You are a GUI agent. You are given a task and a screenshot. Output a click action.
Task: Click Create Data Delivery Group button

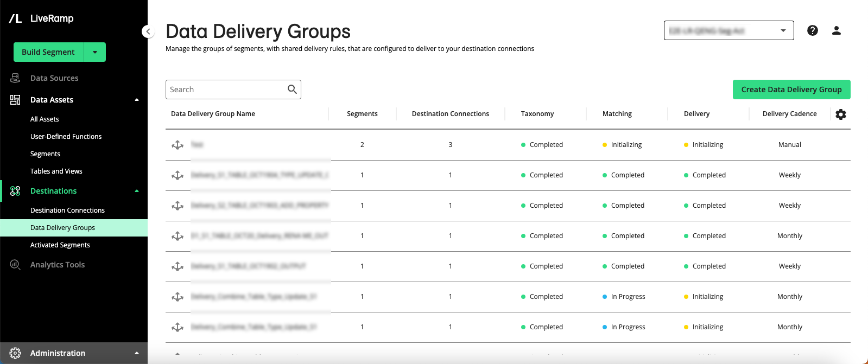pos(791,90)
